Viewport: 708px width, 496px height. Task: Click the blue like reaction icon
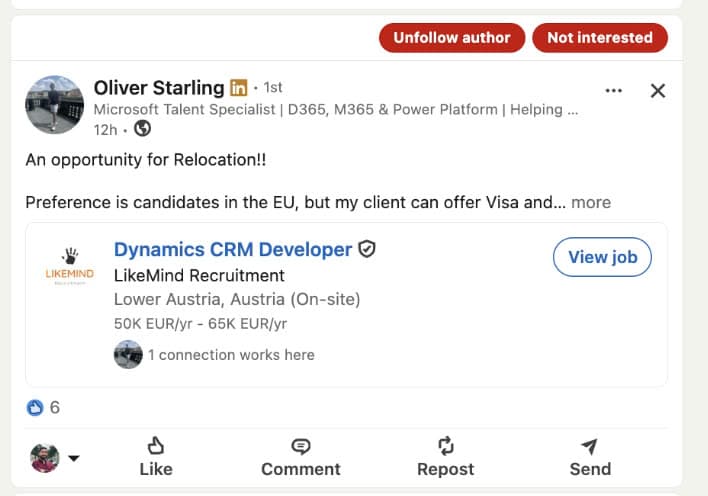(x=35, y=407)
